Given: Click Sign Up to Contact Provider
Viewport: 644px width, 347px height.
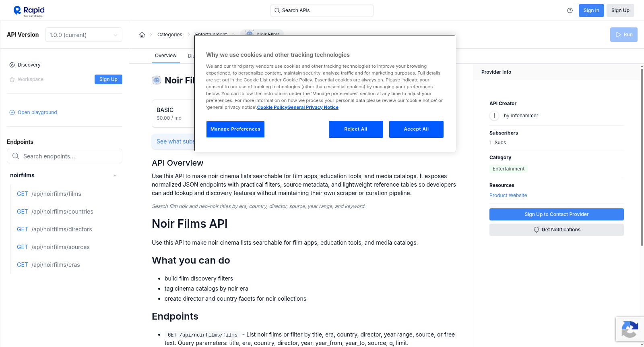Looking at the screenshot, I should tap(557, 214).
